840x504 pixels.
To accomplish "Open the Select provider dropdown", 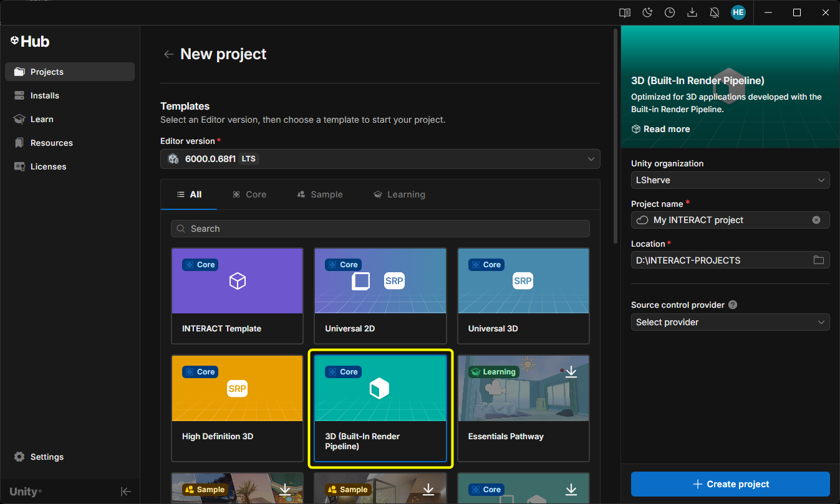I will click(730, 322).
